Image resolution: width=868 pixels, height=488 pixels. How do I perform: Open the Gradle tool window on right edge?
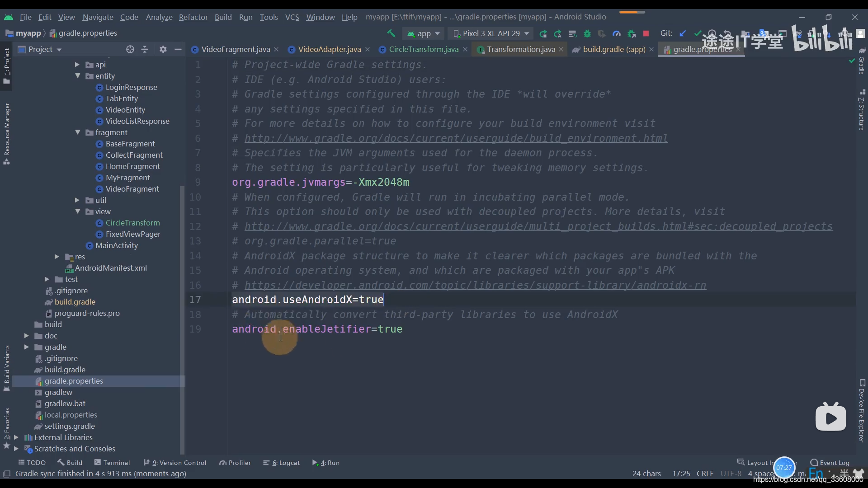[x=862, y=61]
